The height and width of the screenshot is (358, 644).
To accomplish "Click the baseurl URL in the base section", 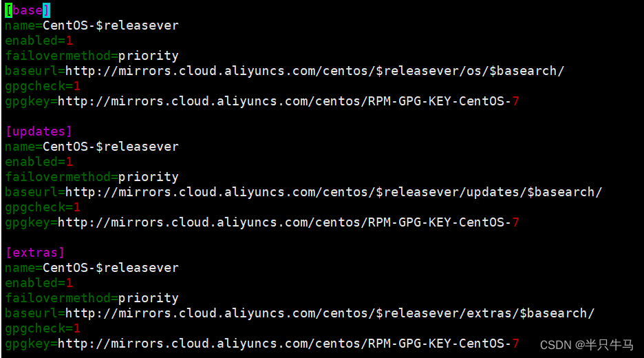I will tap(314, 71).
